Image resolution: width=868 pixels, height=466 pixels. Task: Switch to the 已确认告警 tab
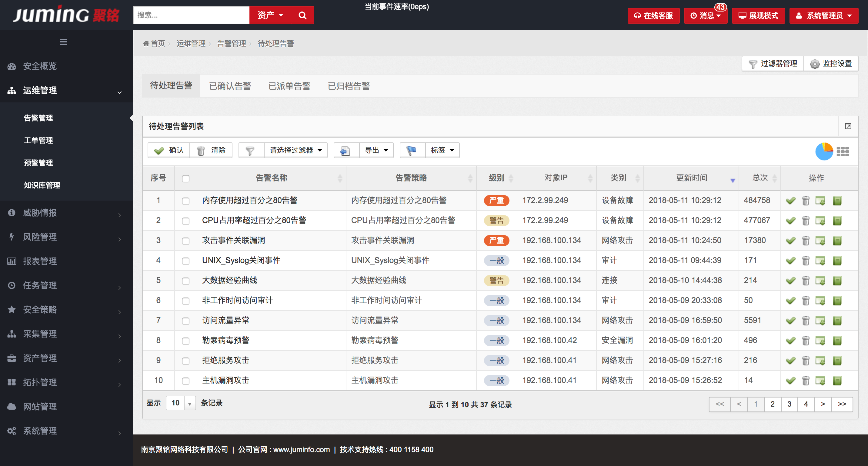pyautogui.click(x=230, y=86)
